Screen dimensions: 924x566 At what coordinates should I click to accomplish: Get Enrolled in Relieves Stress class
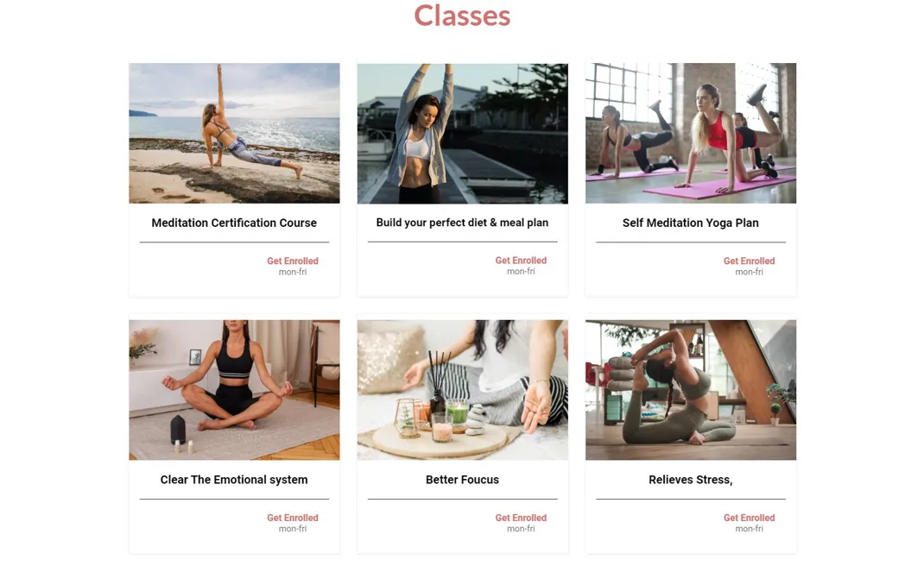pyautogui.click(x=749, y=518)
